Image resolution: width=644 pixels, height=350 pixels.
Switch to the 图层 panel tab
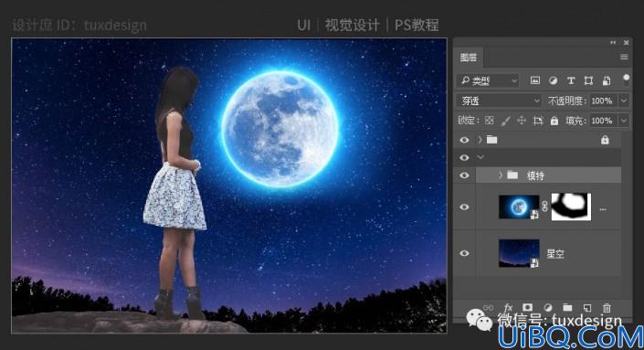pyautogui.click(x=469, y=58)
